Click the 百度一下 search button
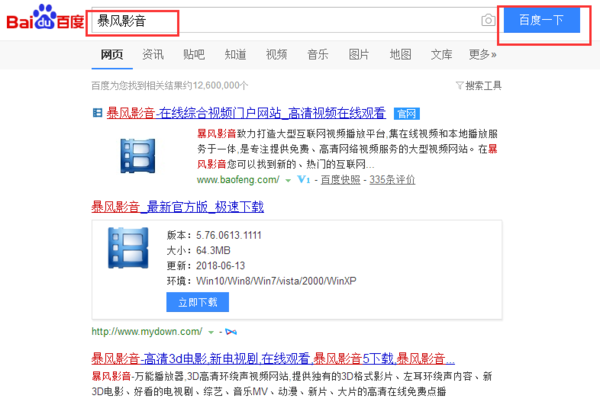Screen dimensions: 600x402 coord(541,20)
